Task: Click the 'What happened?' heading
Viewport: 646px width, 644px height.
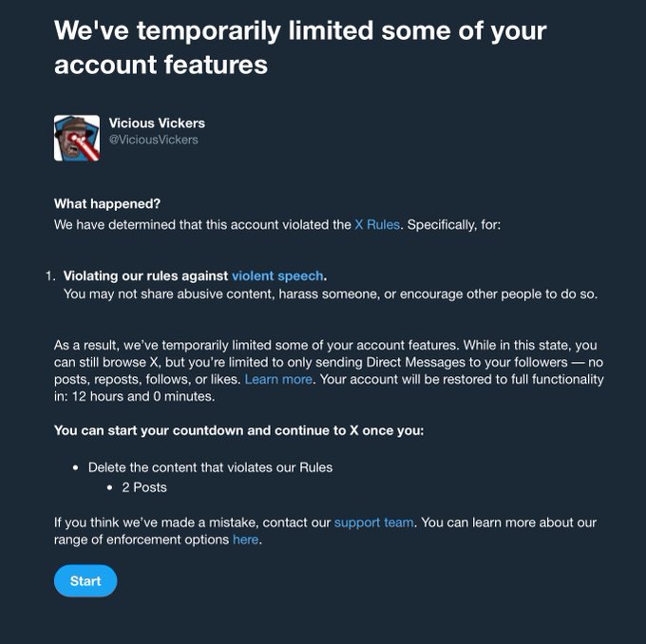Action: tap(107, 203)
